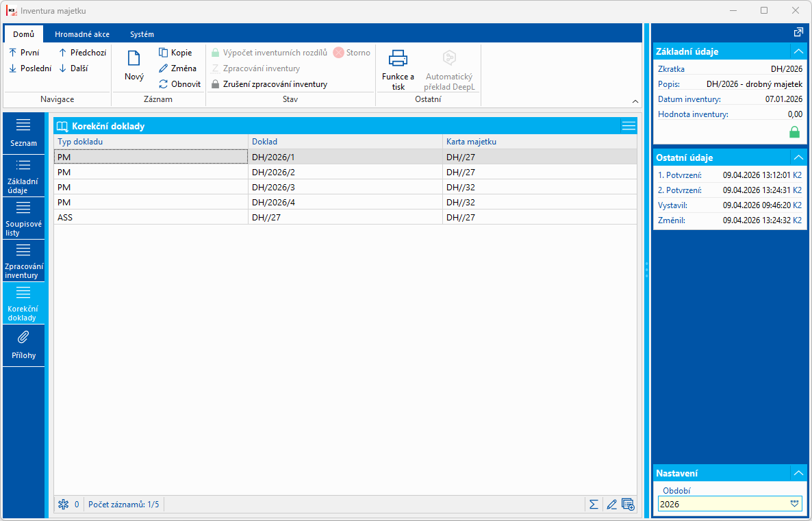The height and width of the screenshot is (521, 812).
Task: Copy the record using Kopie
Action: click(x=175, y=53)
